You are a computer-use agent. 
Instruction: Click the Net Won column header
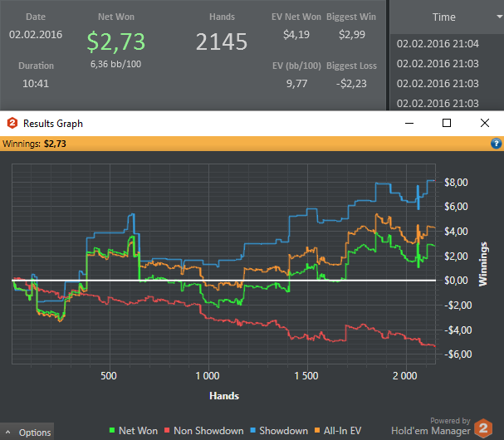(116, 17)
